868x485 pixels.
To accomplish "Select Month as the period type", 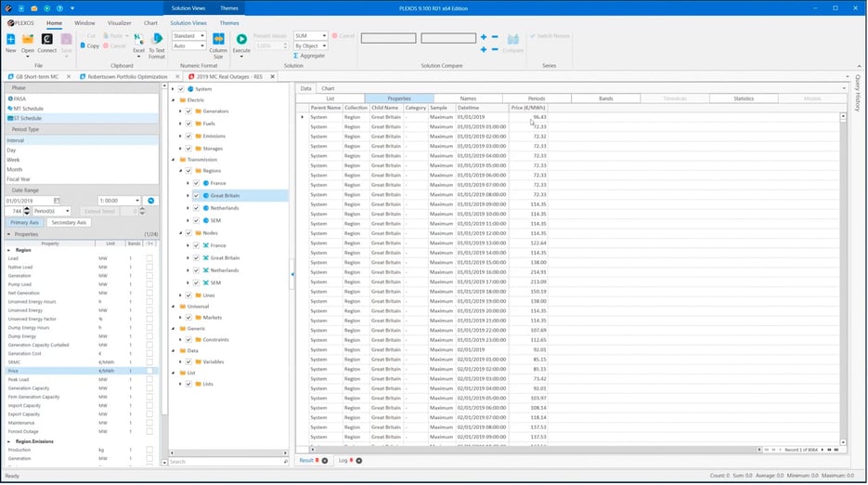I will pos(13,169).
